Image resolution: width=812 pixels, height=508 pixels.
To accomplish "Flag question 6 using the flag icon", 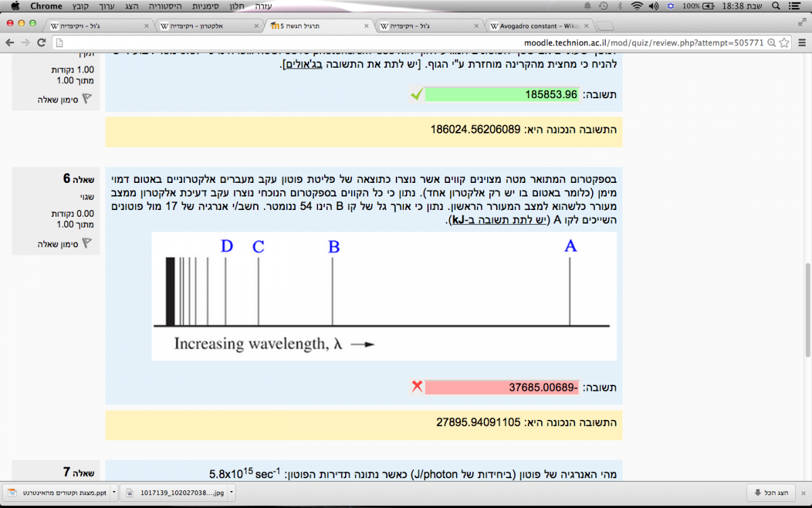I will 87,242.
